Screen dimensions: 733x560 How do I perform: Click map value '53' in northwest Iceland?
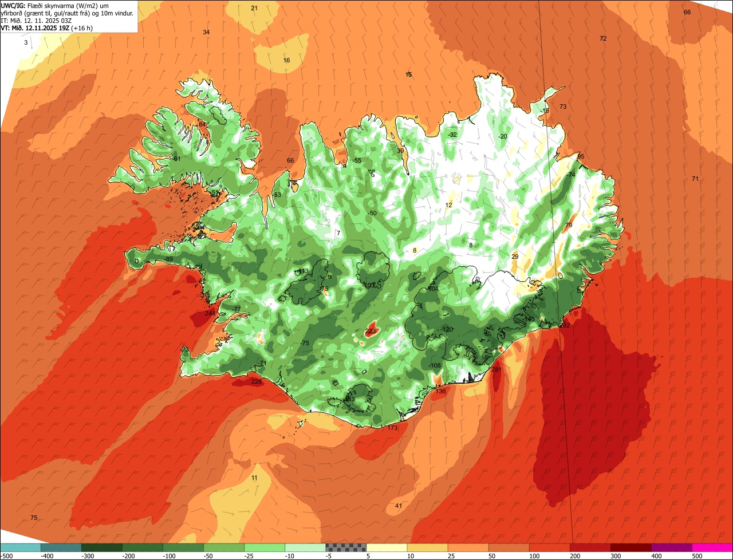pyautogui.click(x=278, y=195)
